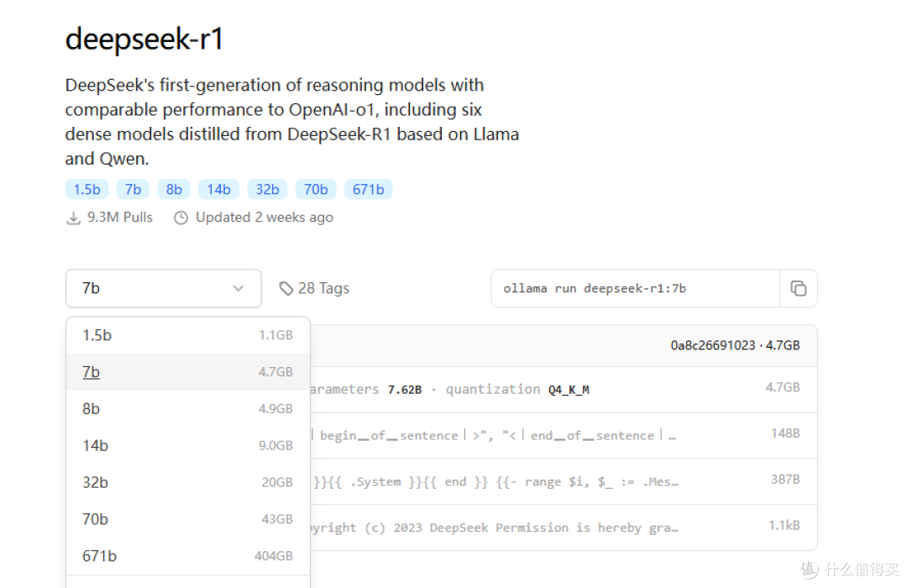The height and width of the screenshot is (588, 907).
Task: Choose the 32b 20GB entry
Action: tap(188, 483)
